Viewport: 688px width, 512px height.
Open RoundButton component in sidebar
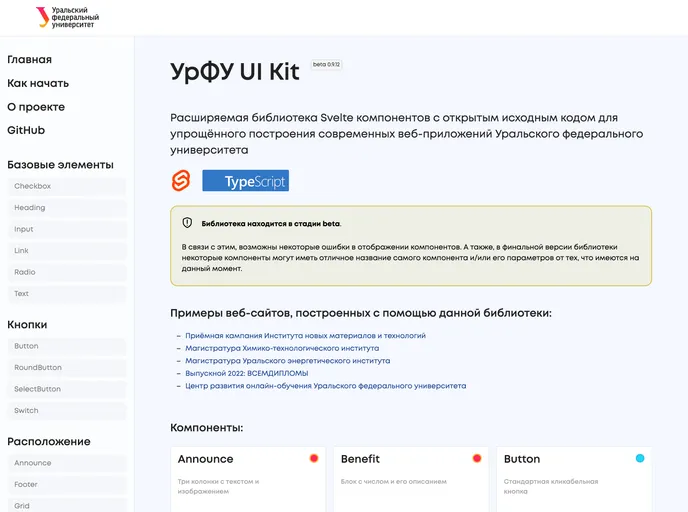(x=38, y=367)
